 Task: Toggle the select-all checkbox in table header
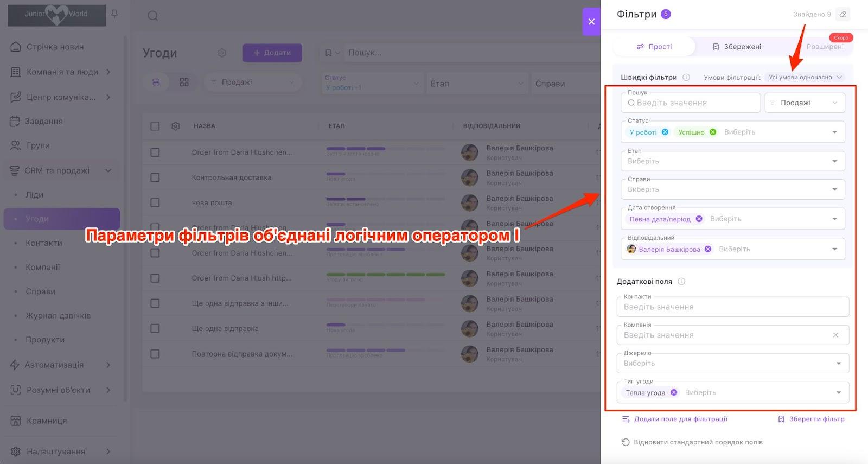155,126
